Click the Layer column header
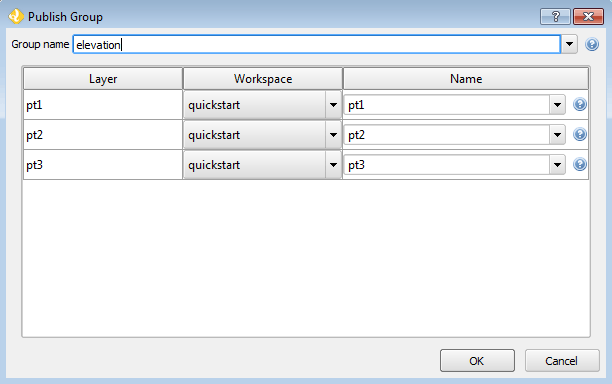This screenshot has width=612, height=384. [x=103, y=78]
